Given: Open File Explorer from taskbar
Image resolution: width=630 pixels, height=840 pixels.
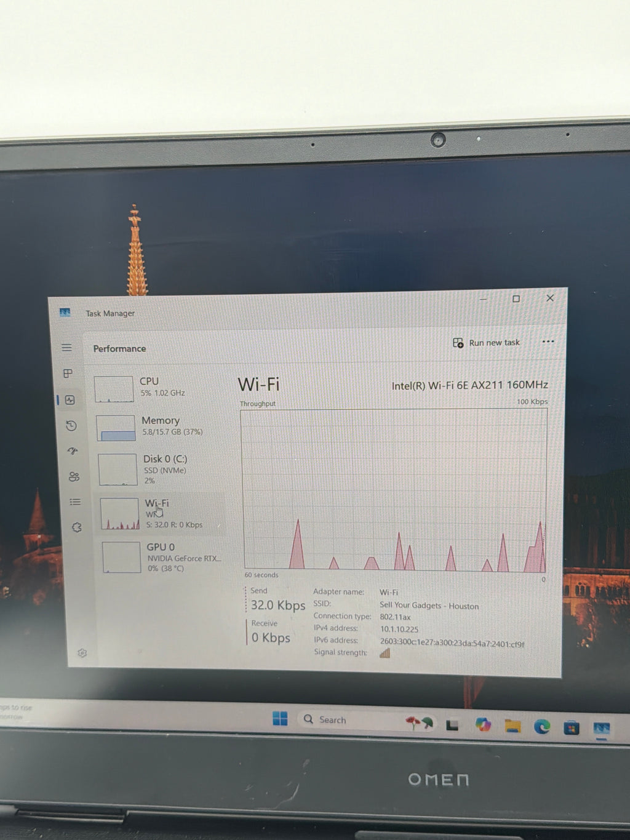Looking at the screenshot, I should pos(512,727).
